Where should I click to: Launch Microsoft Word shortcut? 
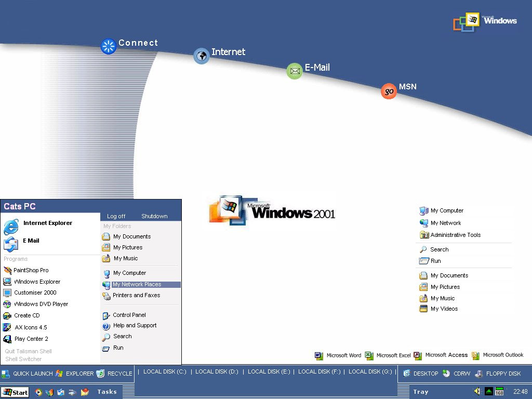(338, 355)
